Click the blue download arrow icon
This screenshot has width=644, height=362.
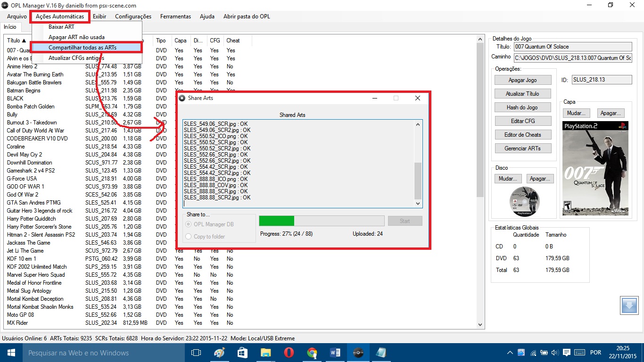coord(629,305)
